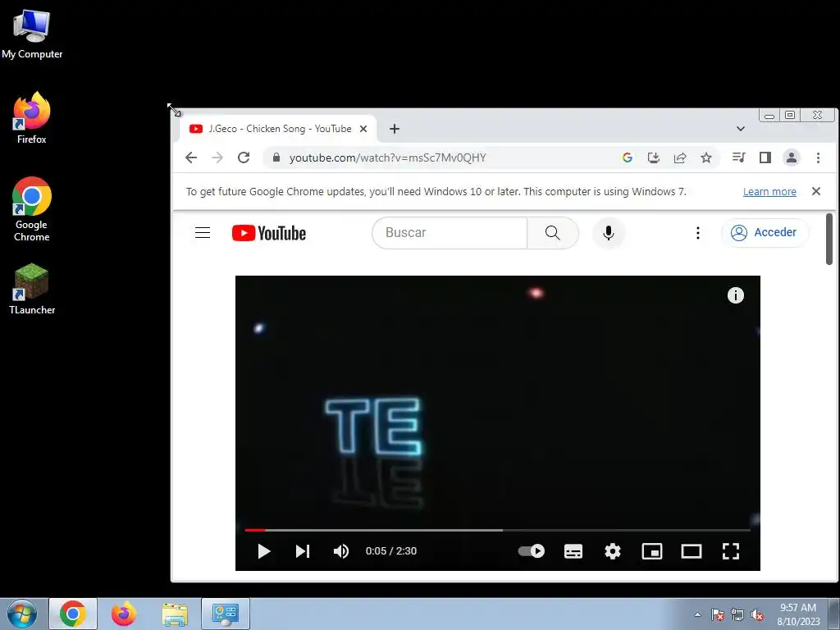Open a new tab with plus button

pyautogui.click(x=395, y=129)
